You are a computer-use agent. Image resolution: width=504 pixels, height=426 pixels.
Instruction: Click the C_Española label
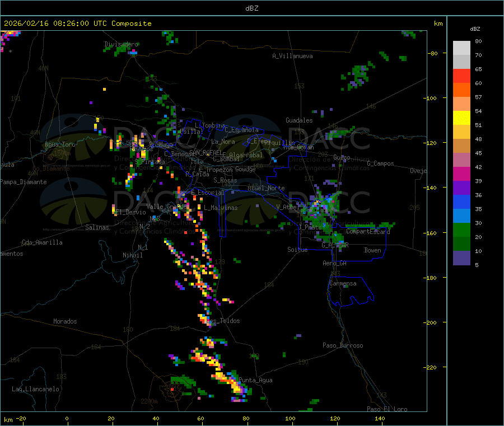pyautogui.click(x=241, y=130)
